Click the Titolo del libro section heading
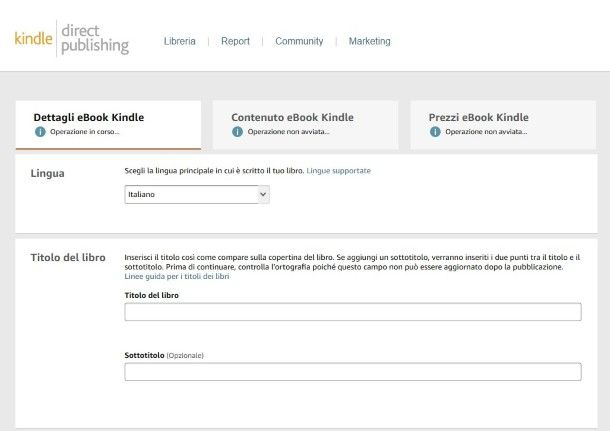 pyautogui.click(x=69, y=257)
